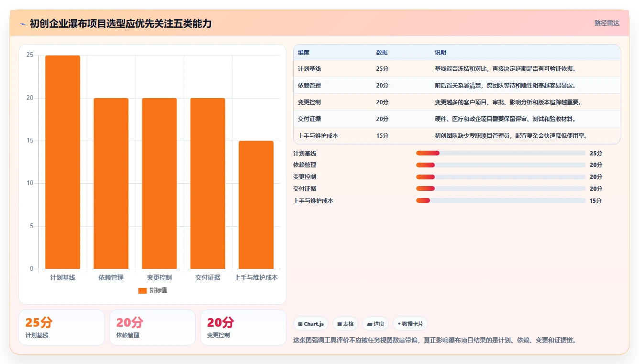Click the 25分 value in the table
The width and height of the screenshot is (639, 364).
(x=382, y=69)
